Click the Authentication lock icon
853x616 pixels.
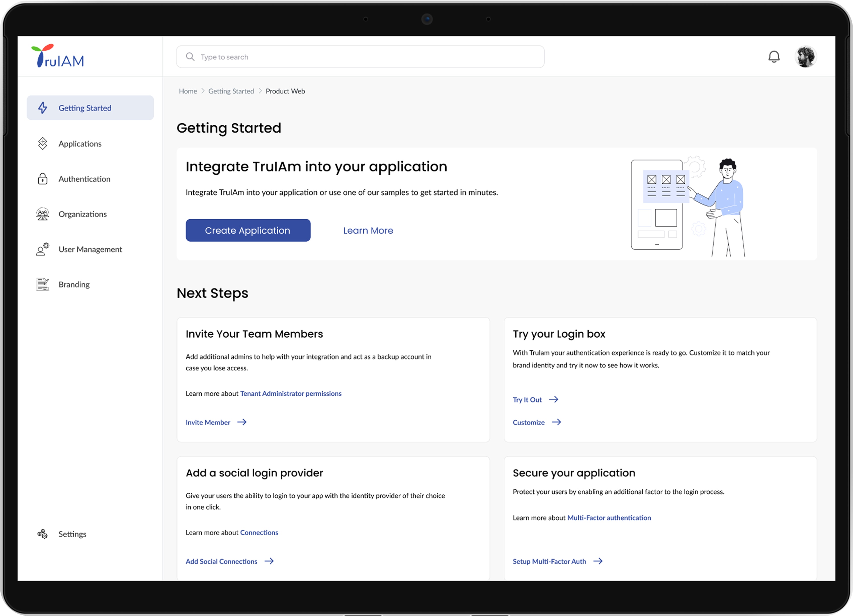[x=42, y=179]
